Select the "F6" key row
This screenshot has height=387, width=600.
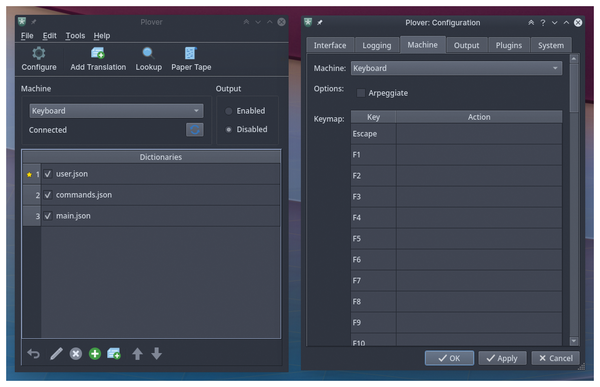pos(457,260)
